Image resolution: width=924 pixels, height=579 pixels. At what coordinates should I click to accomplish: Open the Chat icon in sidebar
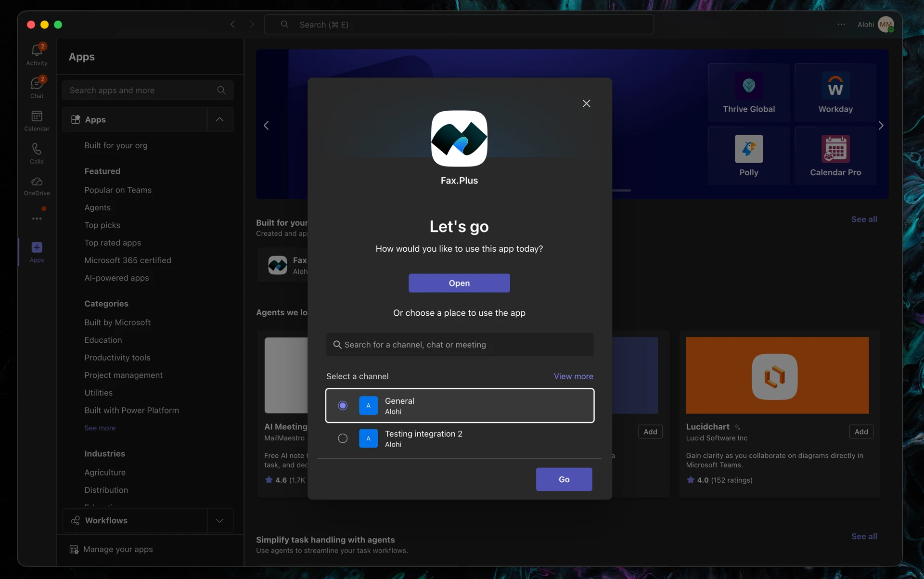click(x=37, y=83)
